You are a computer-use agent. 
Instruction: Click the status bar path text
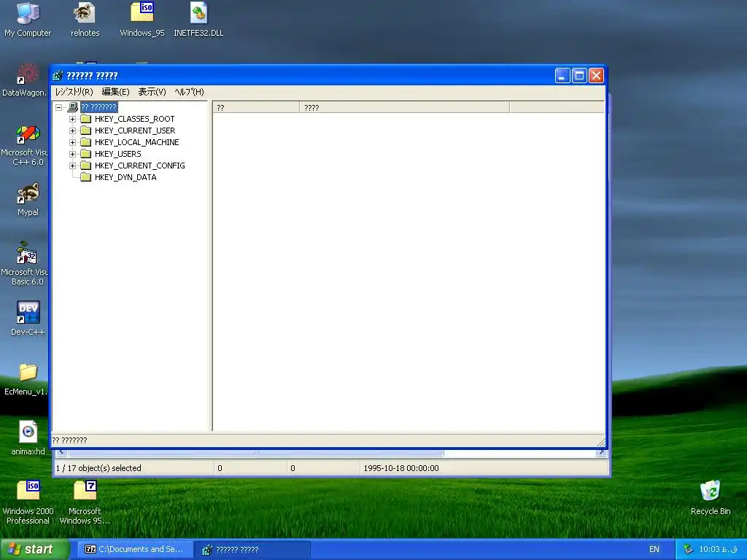click(x=69, y=440)
